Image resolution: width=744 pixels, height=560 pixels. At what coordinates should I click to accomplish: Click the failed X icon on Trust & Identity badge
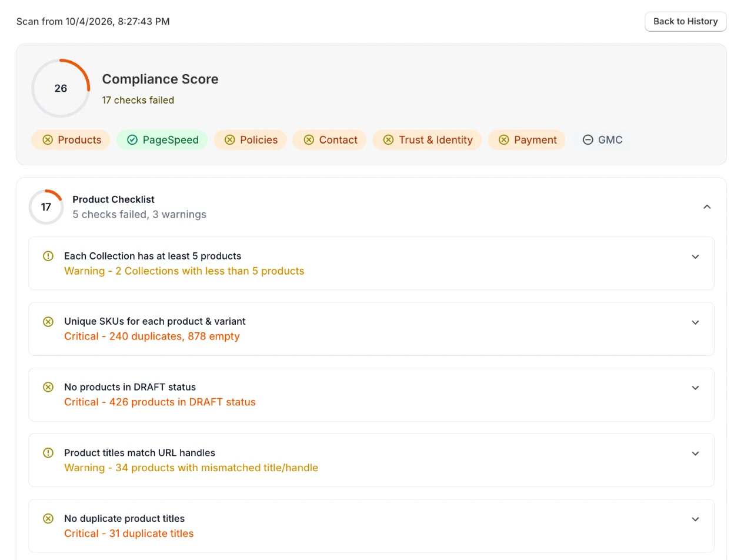point(388,140)
